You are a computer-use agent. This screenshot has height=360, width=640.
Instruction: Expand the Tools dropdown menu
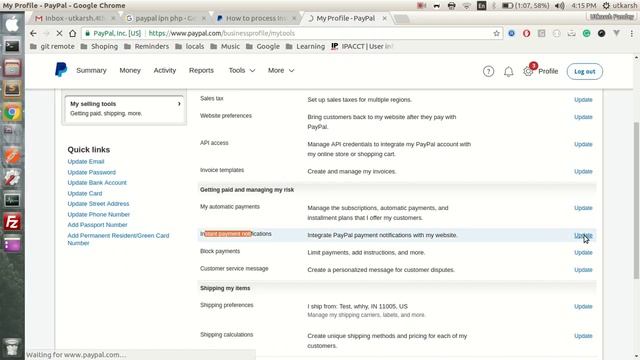point(242,70)
